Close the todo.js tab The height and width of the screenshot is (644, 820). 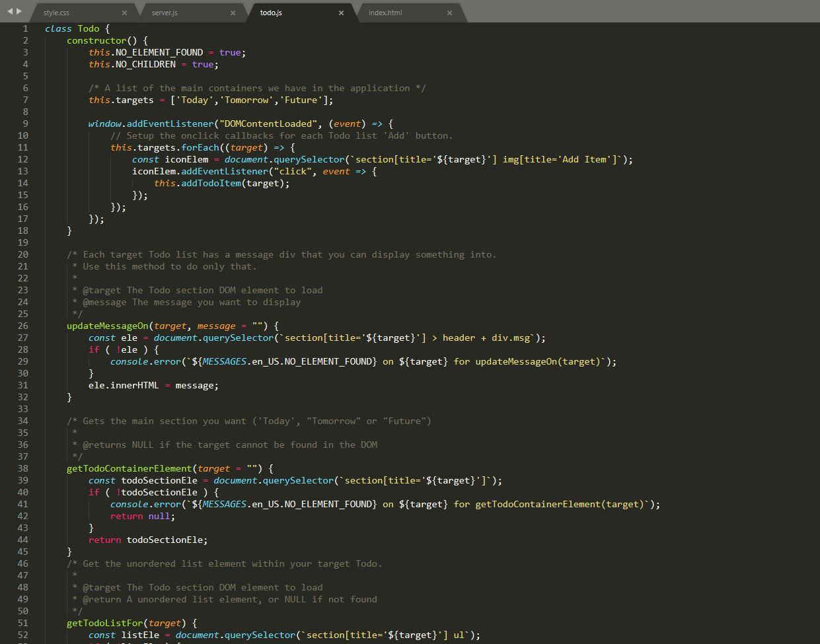341,13
